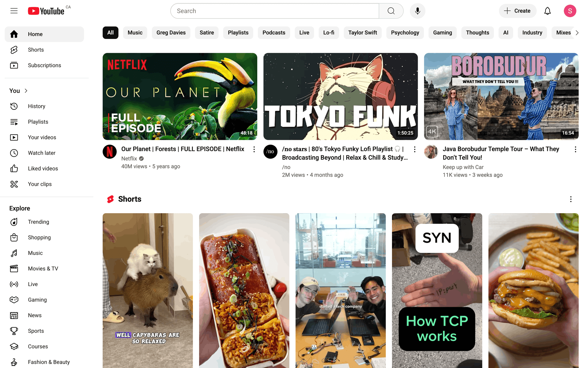This screenshot has height=368, width=588.
Task: Open the account avatar menu
Action: tap(570, 11)
